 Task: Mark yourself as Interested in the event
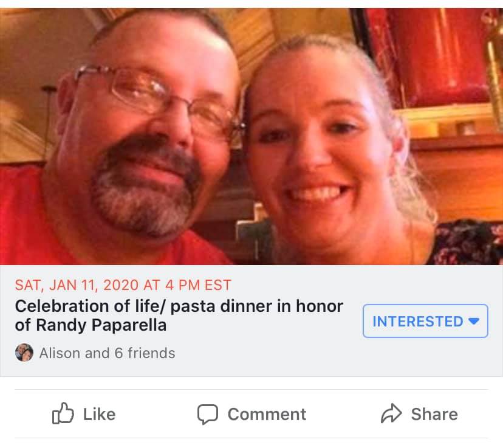point(425,321)
